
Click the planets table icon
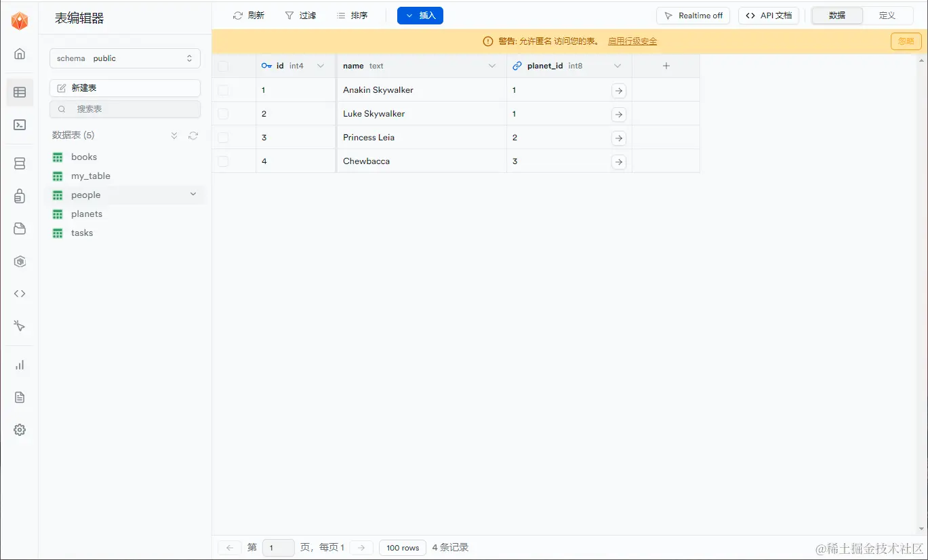click(x=58, y=214)
